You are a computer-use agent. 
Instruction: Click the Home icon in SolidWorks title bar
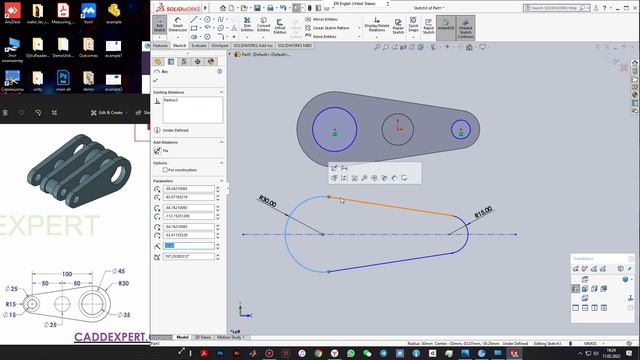click(222, 8)
